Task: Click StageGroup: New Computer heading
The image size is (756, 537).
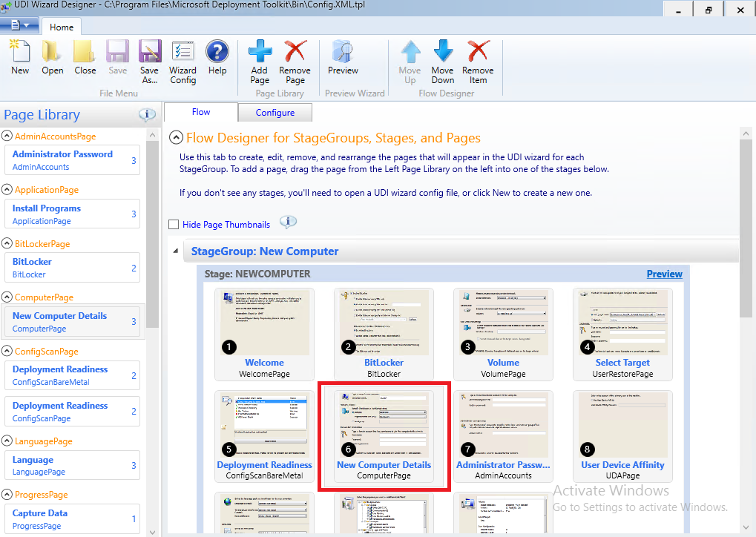Action: [265, 251]
